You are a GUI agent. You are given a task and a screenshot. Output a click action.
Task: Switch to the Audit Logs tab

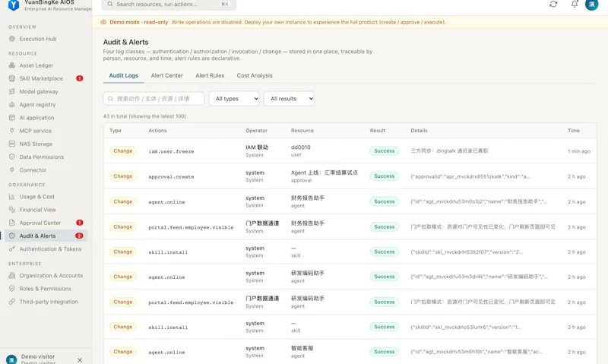pyautogui.click(x=124, y=75)
